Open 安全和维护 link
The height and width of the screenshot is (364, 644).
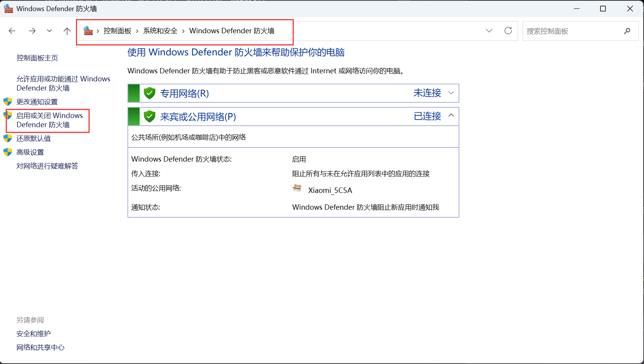pos(34,334)
